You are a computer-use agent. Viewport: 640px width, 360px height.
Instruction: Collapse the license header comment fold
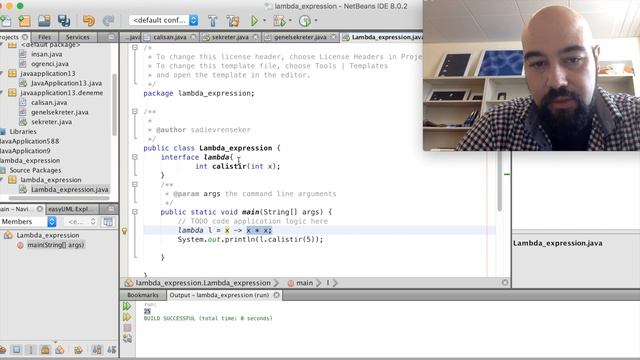135,48
